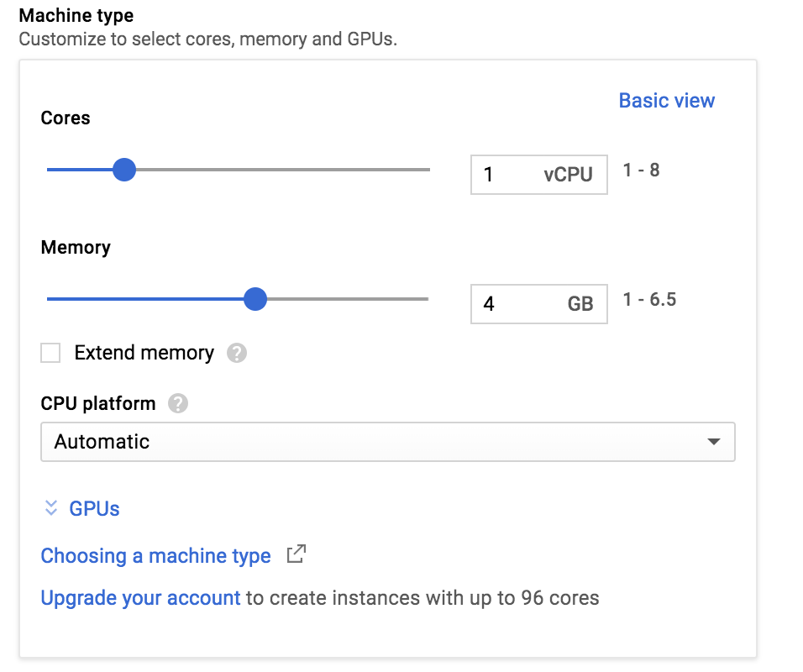Image resolution: width=803 pixels, height=672 pixels.
Task: Click the gray track of the Memory slider
Action: pos(353,299)
